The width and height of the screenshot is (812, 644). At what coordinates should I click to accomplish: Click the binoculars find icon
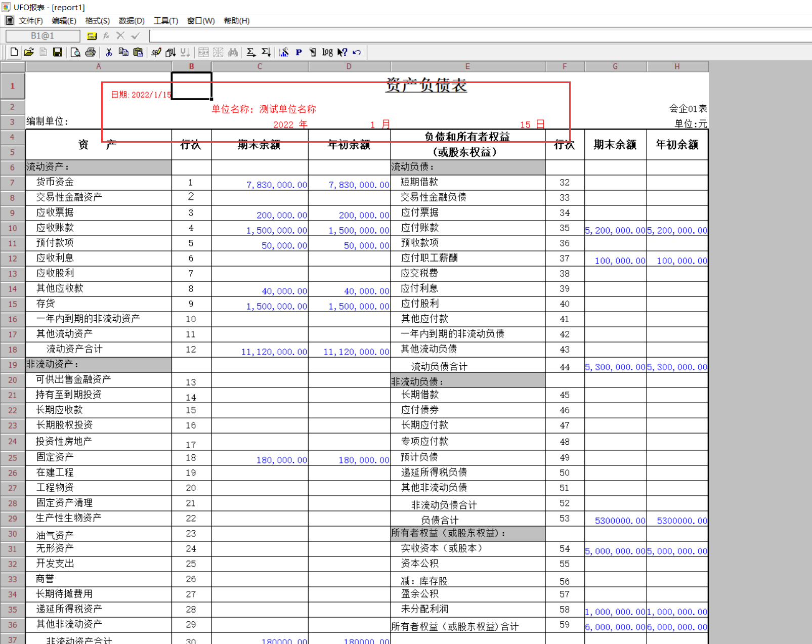pyautogui.click(x=233, y=52)
